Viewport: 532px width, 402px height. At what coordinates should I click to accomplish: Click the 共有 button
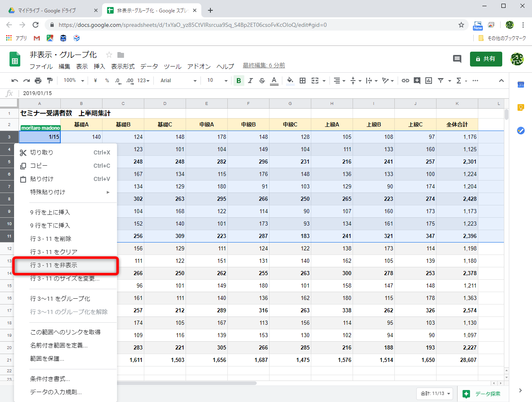click(486, 59)
